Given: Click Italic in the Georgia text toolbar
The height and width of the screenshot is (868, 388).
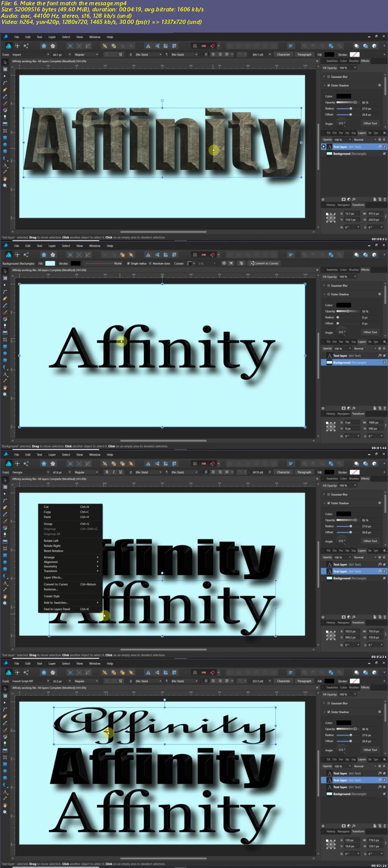Looking at the screenshot, I should [x=114, y=472].
